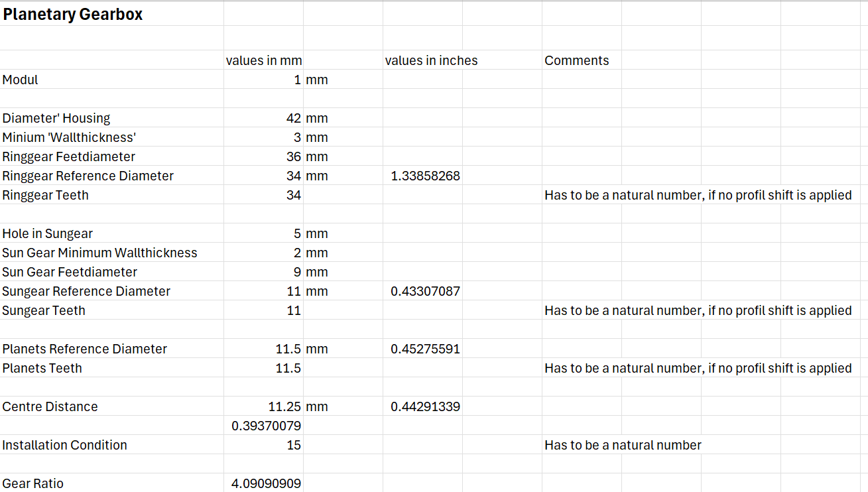Click the cell containing 0.39370079

click(263, 426)
